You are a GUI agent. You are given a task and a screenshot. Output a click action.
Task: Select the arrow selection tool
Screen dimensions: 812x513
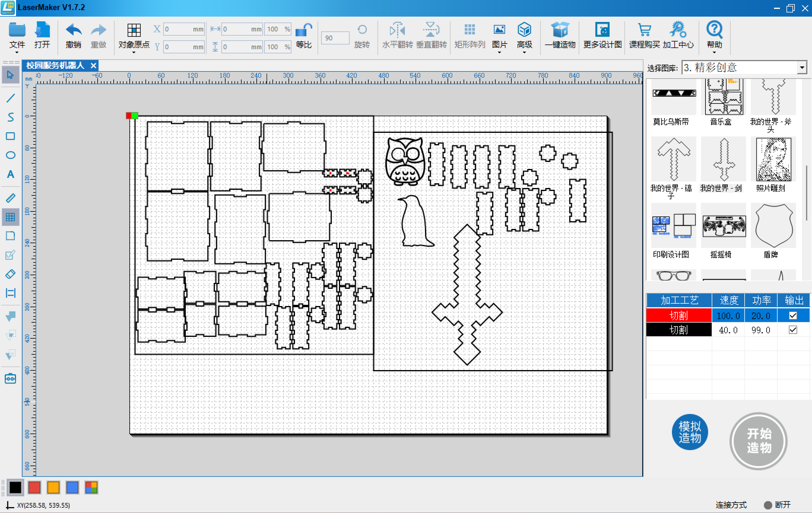click(10, 75)
